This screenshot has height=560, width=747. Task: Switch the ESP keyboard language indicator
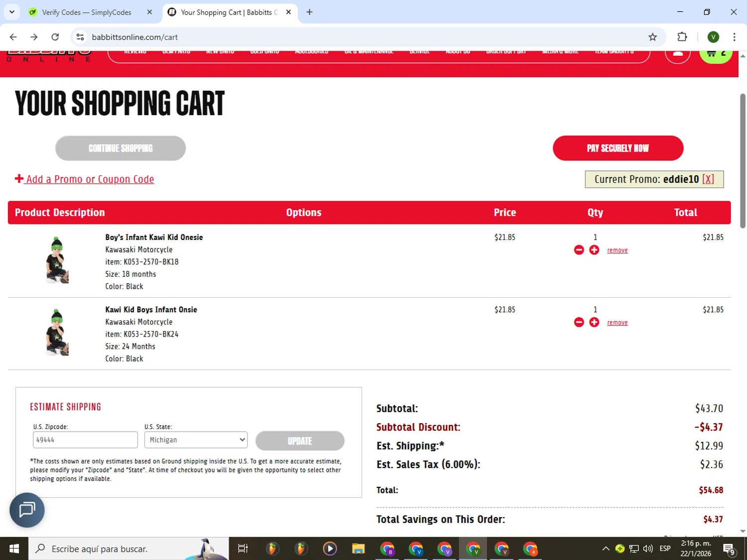[665, 549]
